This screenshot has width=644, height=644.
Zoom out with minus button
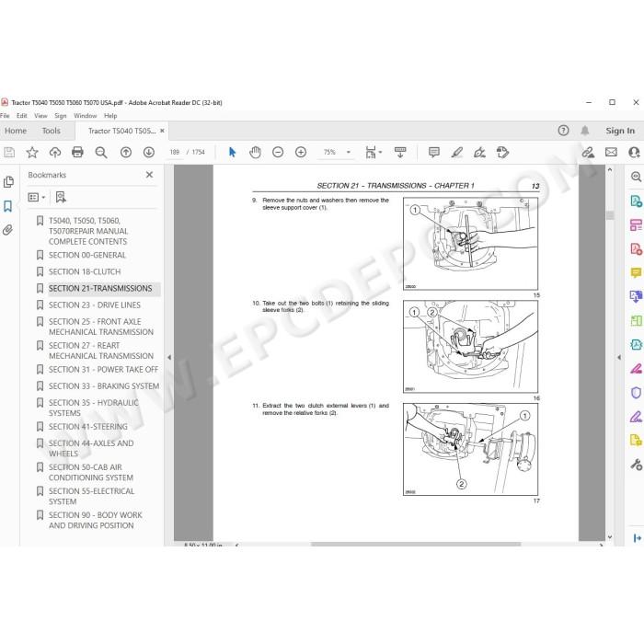click(x=278, y=153)
